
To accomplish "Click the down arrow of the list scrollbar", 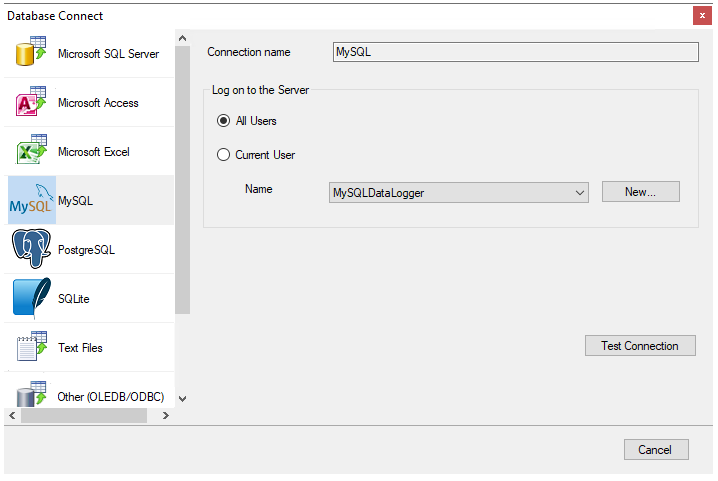I will [182, 399].
